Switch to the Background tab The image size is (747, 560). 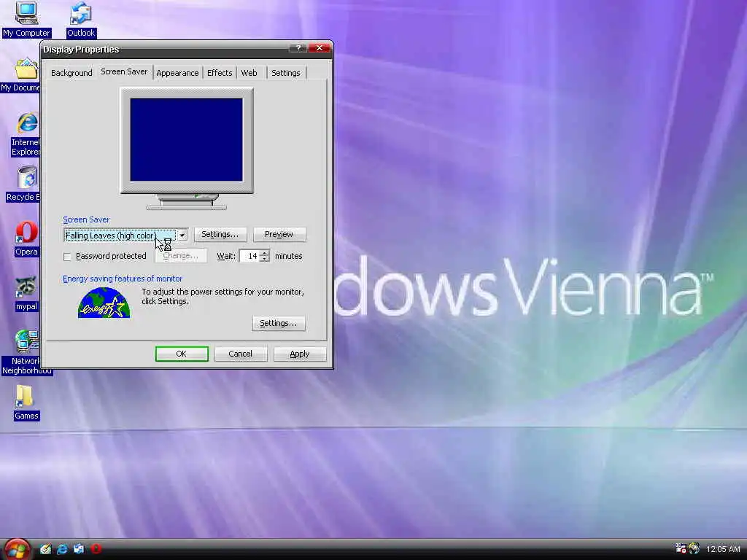(71, 73)
